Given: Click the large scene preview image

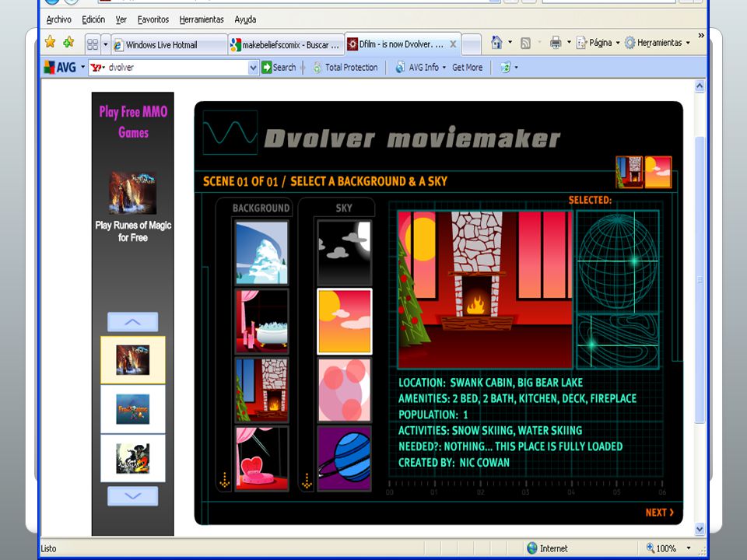Looking at the screenshot, I should (485, 289).
